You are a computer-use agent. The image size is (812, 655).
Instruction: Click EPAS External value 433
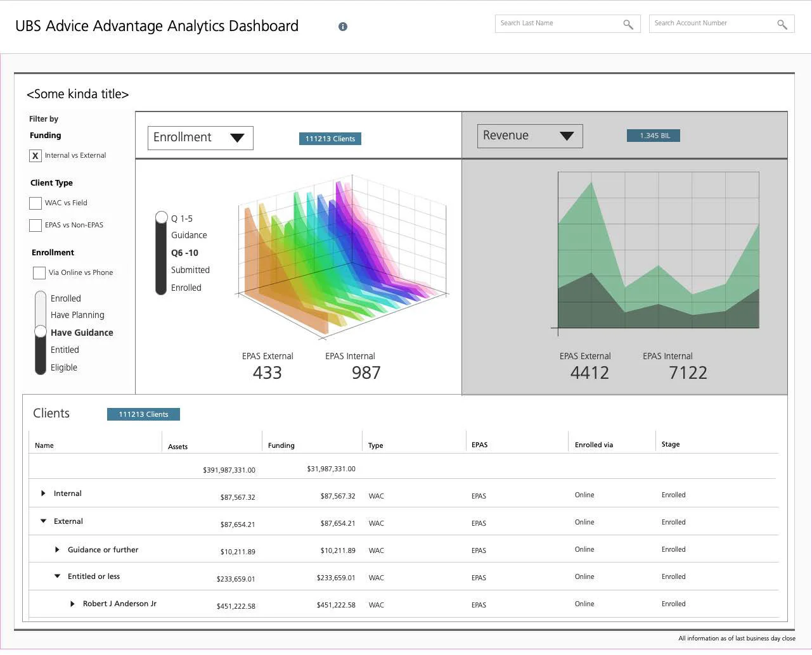(x=267, y=372)
